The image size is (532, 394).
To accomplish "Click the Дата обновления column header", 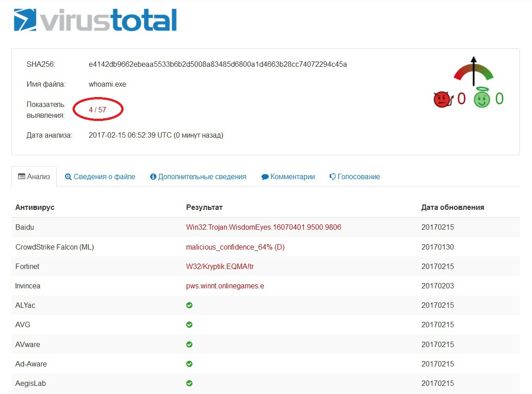I will coord(453,207).
